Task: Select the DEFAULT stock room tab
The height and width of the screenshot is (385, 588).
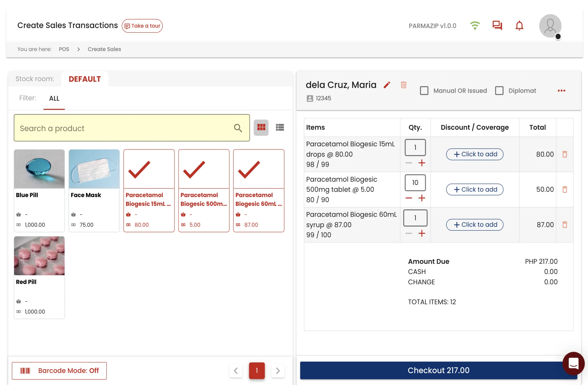Action: pos(85,79)
